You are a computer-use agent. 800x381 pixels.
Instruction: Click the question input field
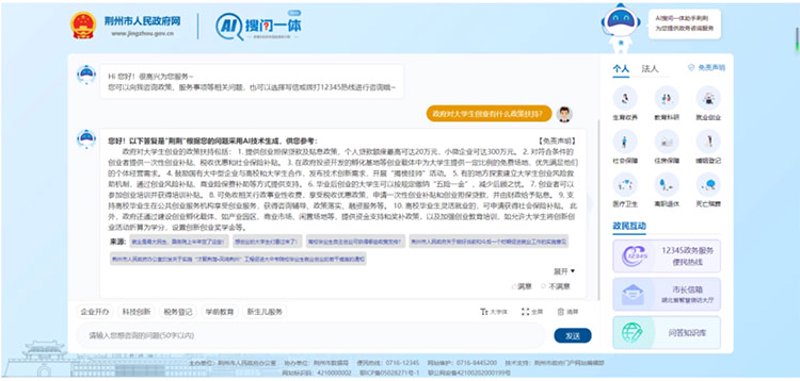(x=311, y=336)
